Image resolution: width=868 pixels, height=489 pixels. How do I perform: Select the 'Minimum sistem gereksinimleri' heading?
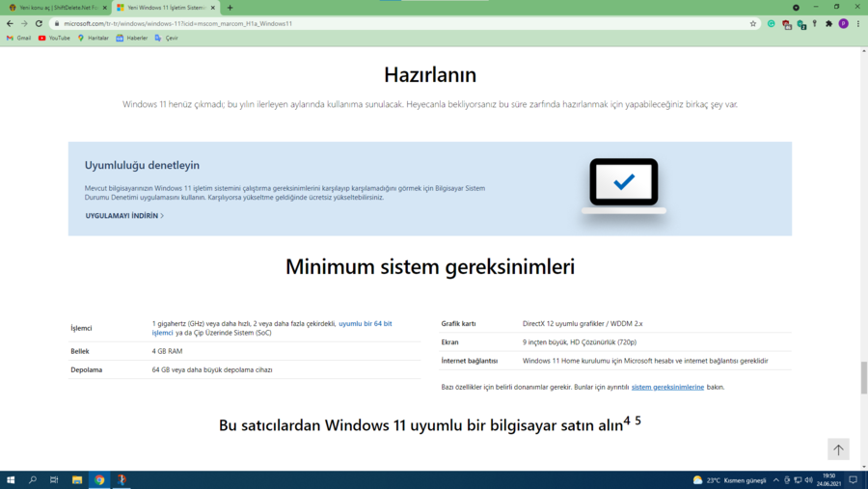point(430,267)
